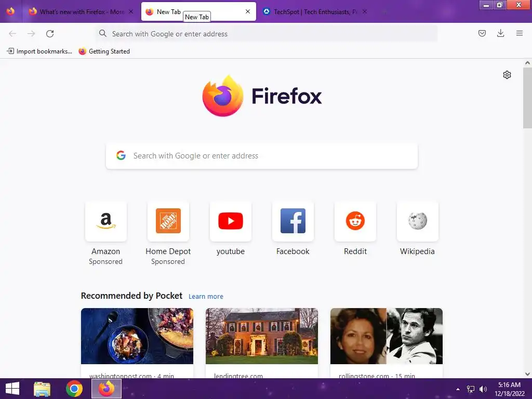Click the Google logo in page search box
This screenshot has height=399, width=532.
(121, 155)
